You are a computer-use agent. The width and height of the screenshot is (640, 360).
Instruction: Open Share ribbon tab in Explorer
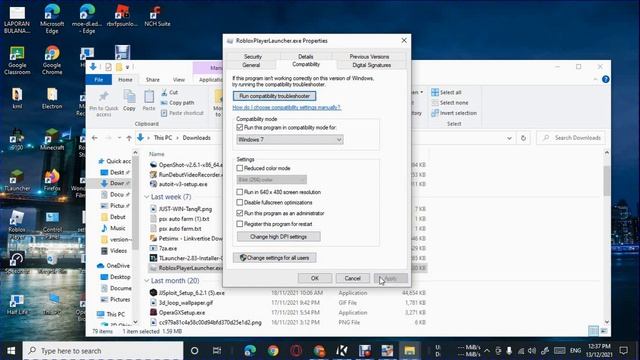coord(153,80)
